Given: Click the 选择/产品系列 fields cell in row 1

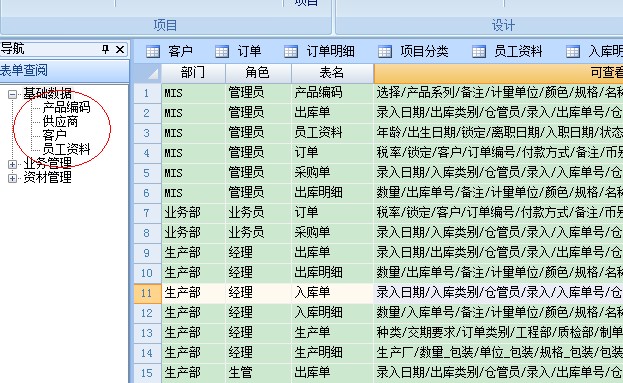Looking at the screenshot, I should click(498, 93).
